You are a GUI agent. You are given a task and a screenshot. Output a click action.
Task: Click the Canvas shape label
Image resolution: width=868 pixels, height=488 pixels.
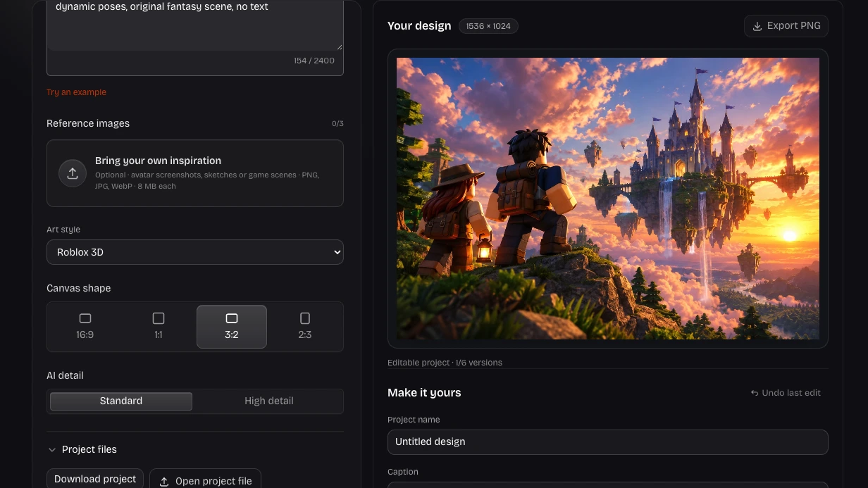[x=79, y=288]
